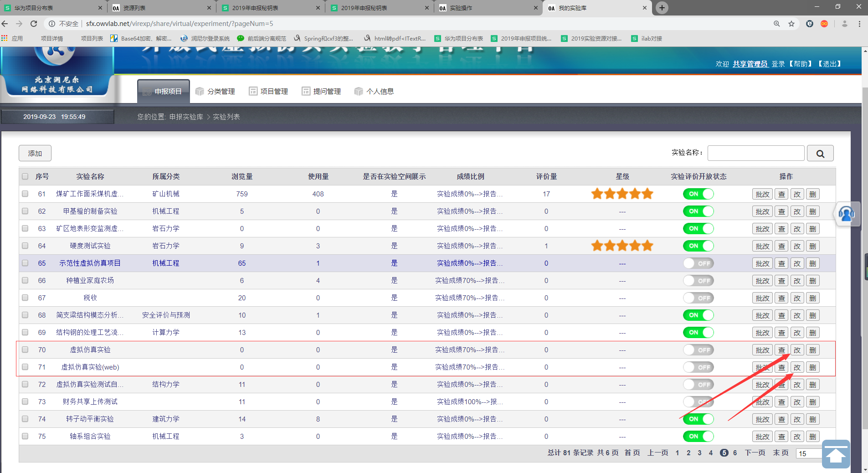Screen dimensions: 868x473
Task: Jump to page 6 in pagination
Action: 735,452
